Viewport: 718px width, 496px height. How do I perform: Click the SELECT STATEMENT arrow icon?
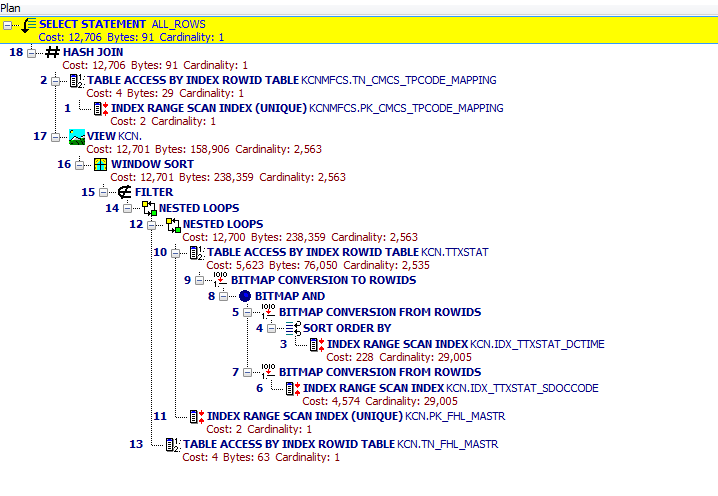point(27,24)
